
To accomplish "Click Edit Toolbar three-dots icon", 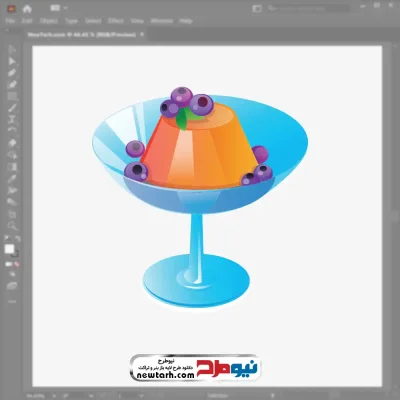I will point(12,301).
